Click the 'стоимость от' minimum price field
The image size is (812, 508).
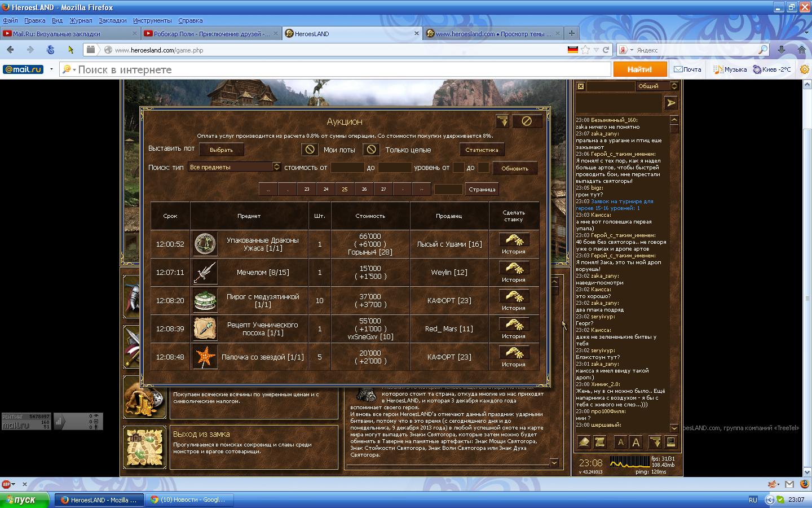347,168
